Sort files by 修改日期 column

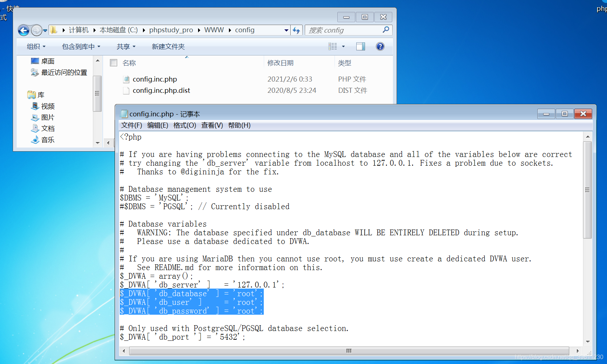(280, 63)
